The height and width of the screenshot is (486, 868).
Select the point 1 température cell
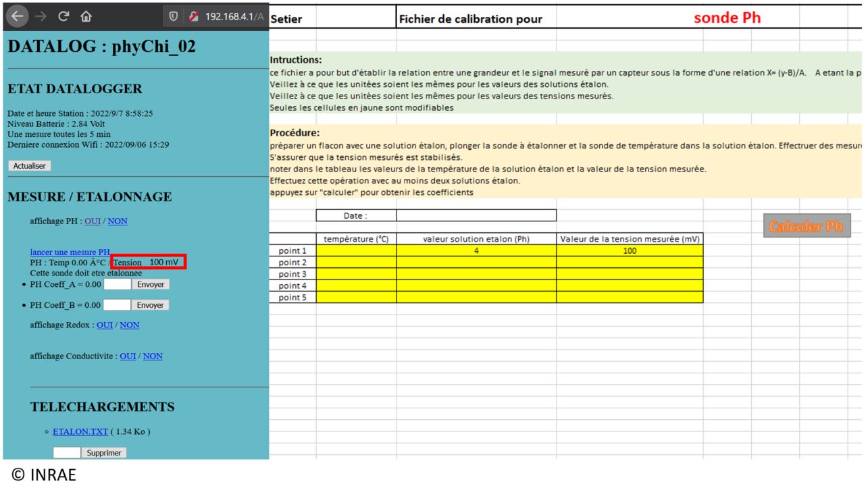click(356, 250)
